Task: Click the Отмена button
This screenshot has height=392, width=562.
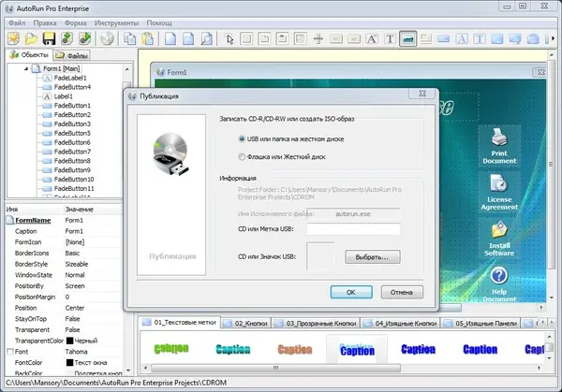Action: [402, 292]
